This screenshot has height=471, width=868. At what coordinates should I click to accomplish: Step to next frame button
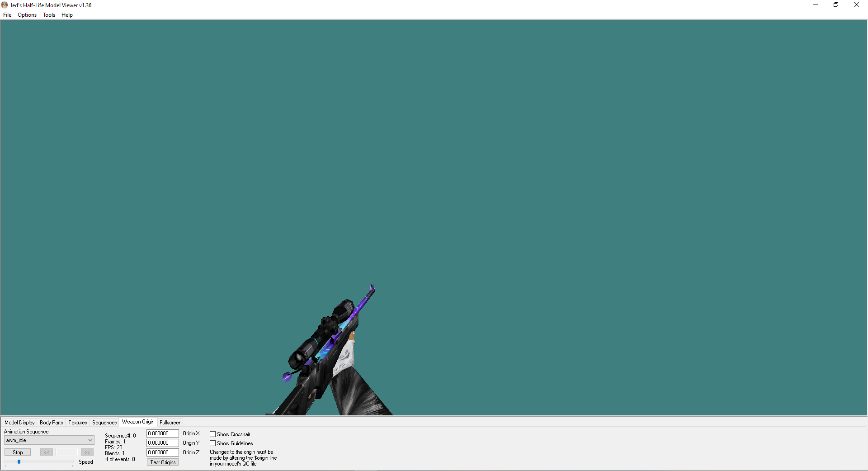(87, 452)
